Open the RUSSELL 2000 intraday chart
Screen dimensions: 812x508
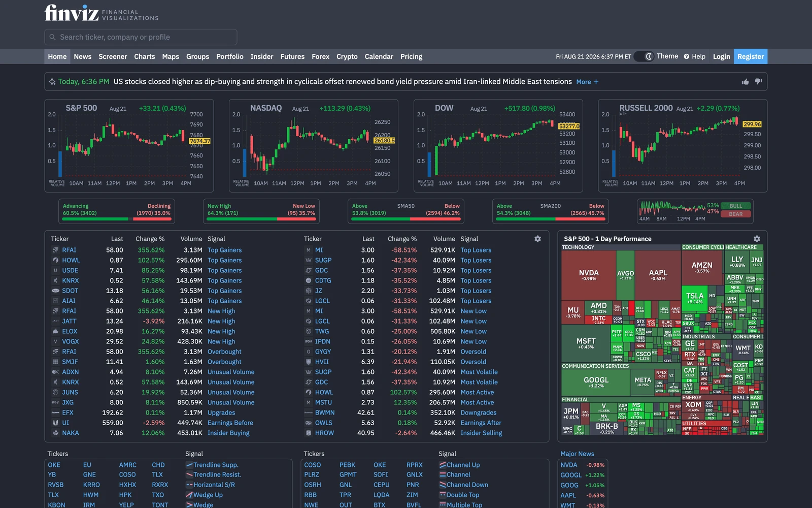click(x=683, y=146)
